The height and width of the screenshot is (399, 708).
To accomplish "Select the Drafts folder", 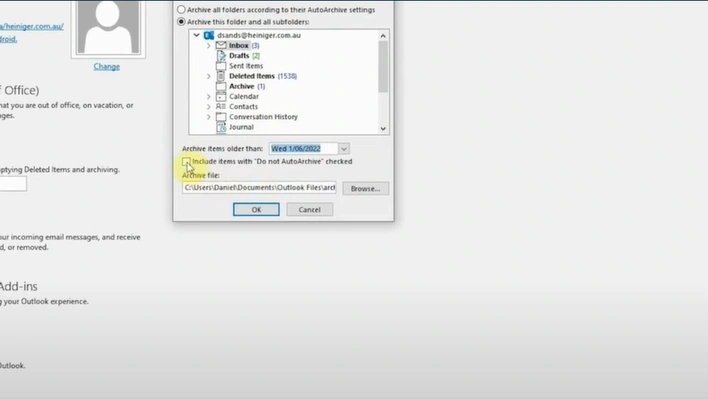I will tap(239, 56).
